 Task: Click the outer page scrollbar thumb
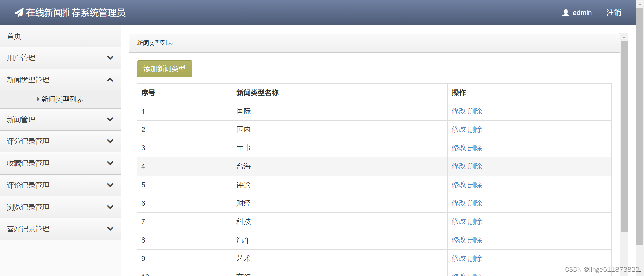click(640, 127)
